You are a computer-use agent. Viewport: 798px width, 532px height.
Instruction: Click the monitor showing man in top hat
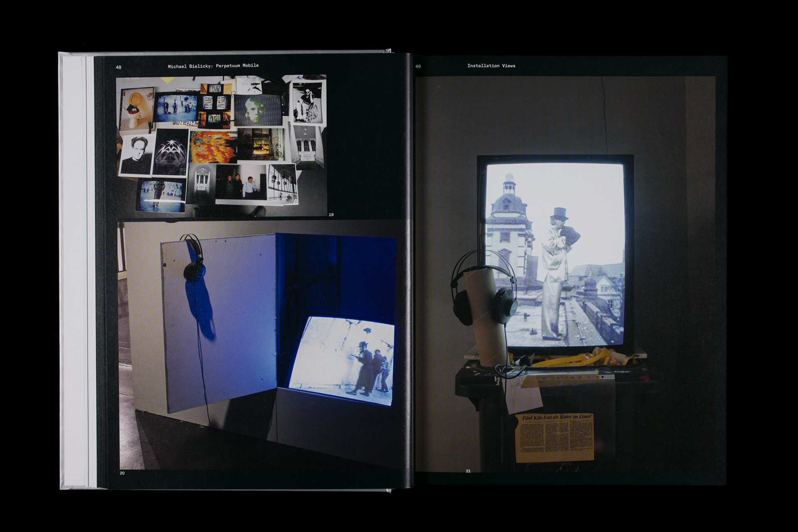(x=555, y=255)
